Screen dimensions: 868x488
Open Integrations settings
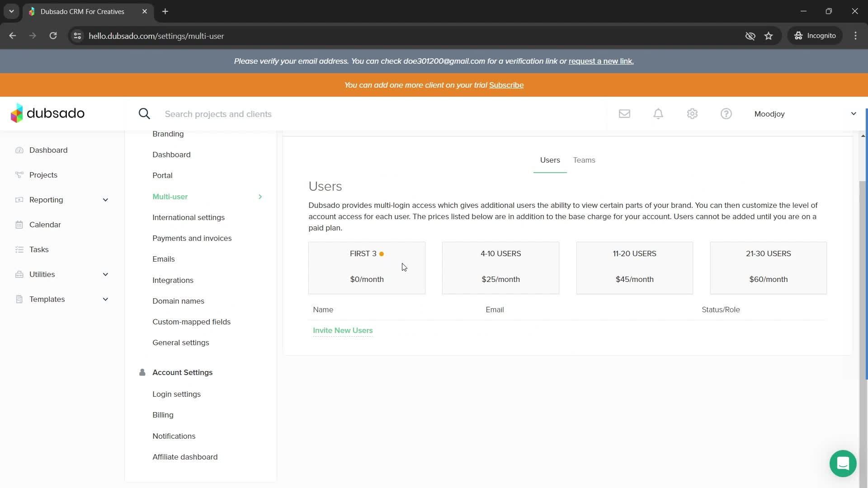click(x=173, y=280)
